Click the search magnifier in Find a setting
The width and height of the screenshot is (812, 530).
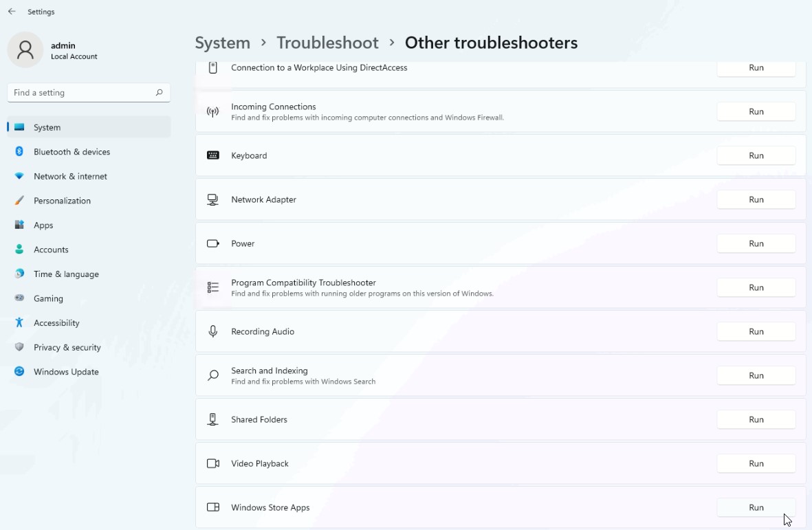point(159,93)
